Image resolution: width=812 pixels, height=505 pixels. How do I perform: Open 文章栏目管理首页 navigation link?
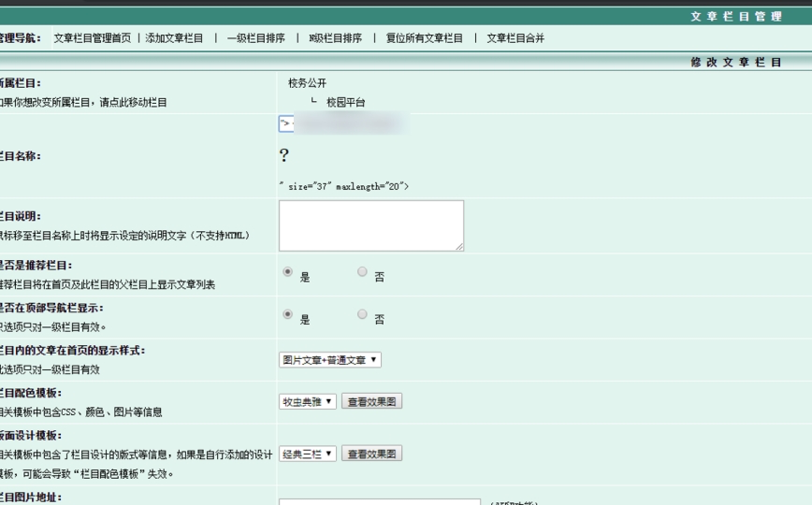tap(92, 38)
